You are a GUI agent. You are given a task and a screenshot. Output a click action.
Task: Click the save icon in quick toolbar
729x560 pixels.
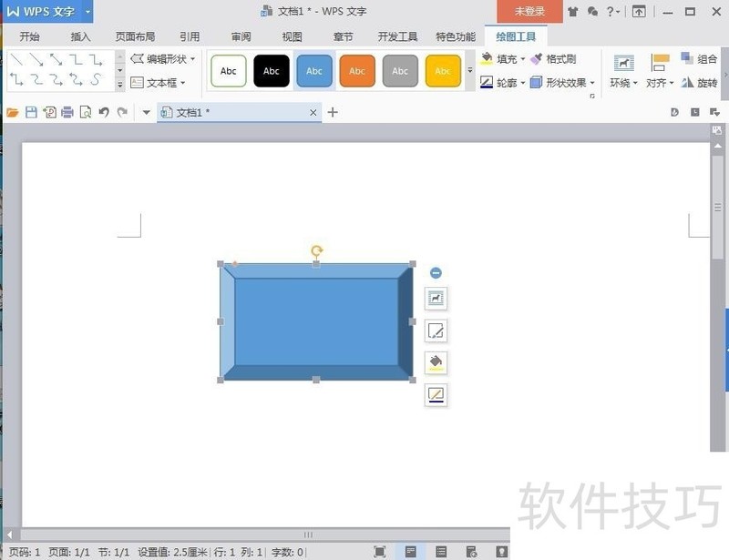tap(31, 113)
